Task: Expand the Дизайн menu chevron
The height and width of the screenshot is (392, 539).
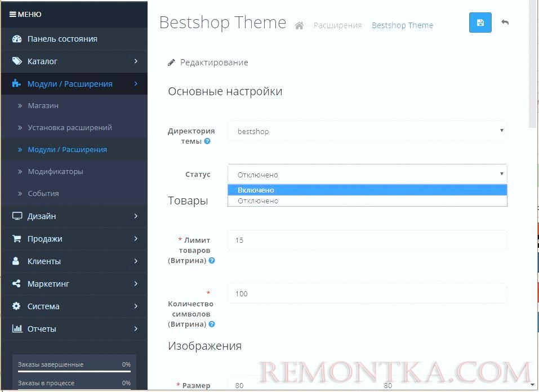Action: point(136,216)
